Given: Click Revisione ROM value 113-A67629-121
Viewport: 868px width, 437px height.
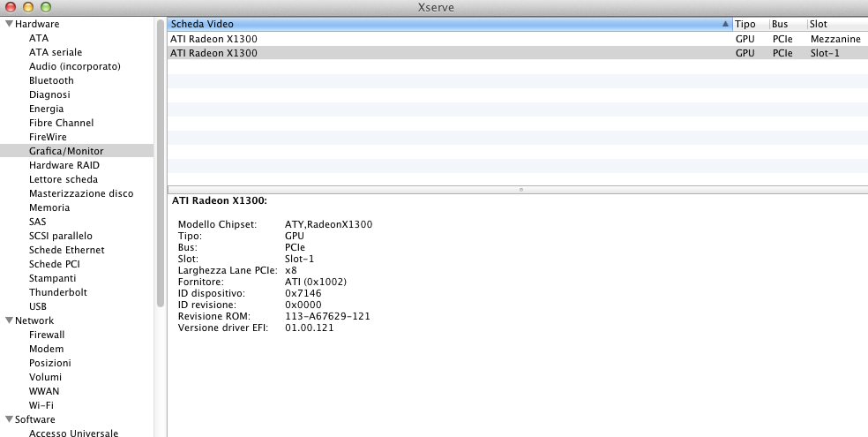Looking at the screenshot, I should coord(327,316).
